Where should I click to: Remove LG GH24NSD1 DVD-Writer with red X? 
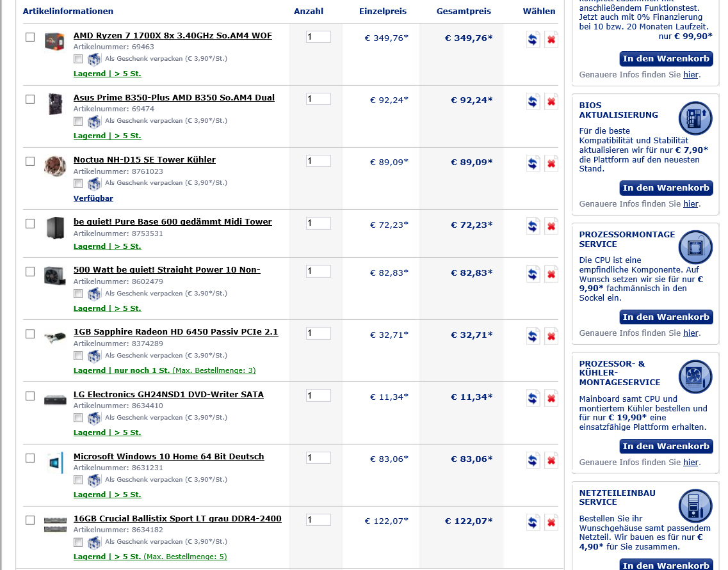coord(551,398)
